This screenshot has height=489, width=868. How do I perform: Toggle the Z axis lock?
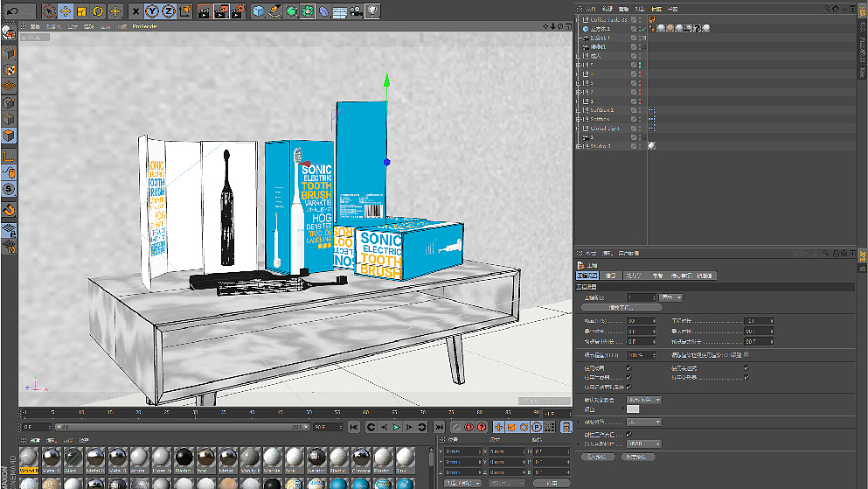click(x=168, y=10)
